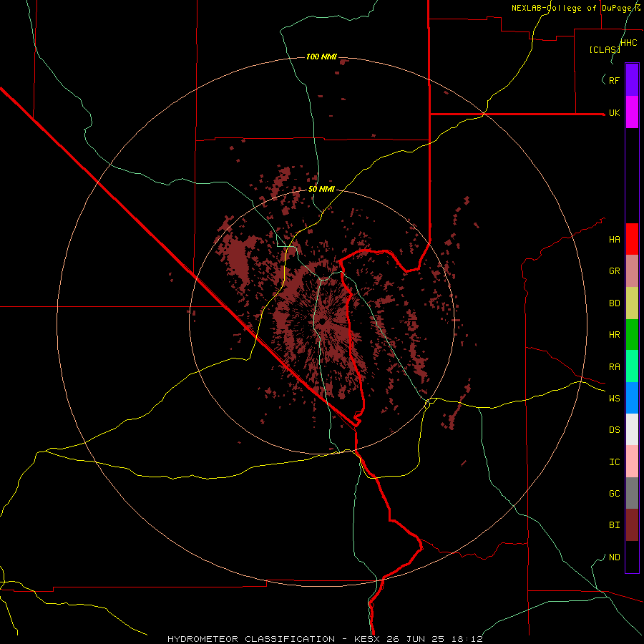Click the KESX radar site identifier
The height and width of the screenshot is (644, 644).
tap(368, 639)
